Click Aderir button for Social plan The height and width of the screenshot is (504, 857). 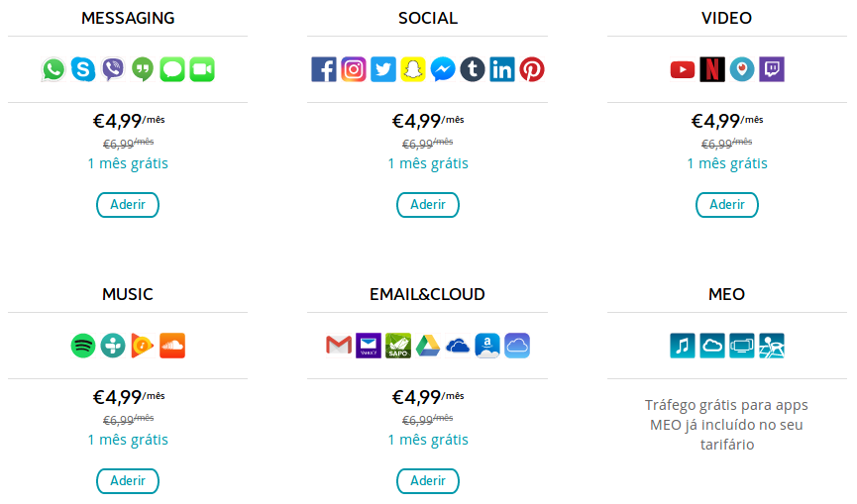(x=428, y=205)
